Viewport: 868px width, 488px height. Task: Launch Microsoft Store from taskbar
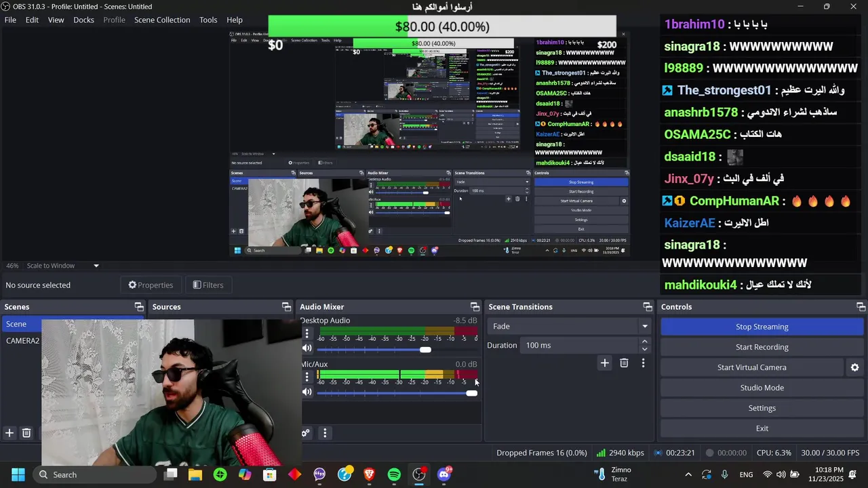point(270,474)
